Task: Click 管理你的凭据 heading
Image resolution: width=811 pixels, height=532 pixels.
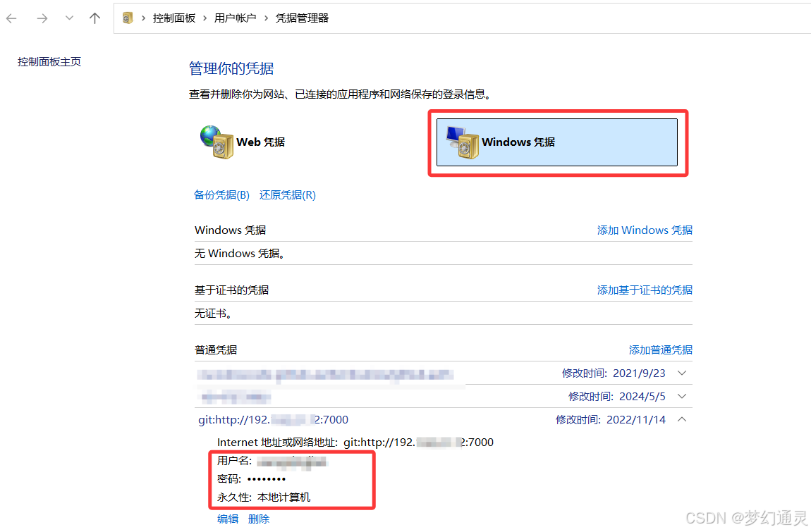Action: (x=231, y=68)
